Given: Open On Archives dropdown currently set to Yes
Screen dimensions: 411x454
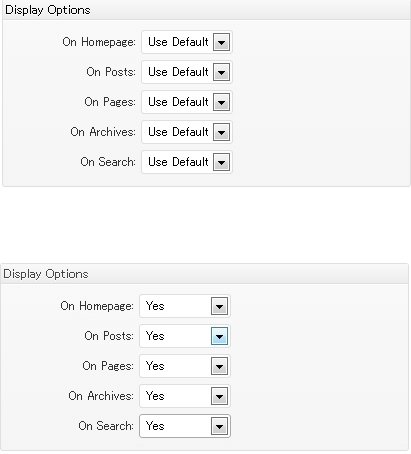Looking at the screenshot, I should pyautogui.click(x=185, y=396).
